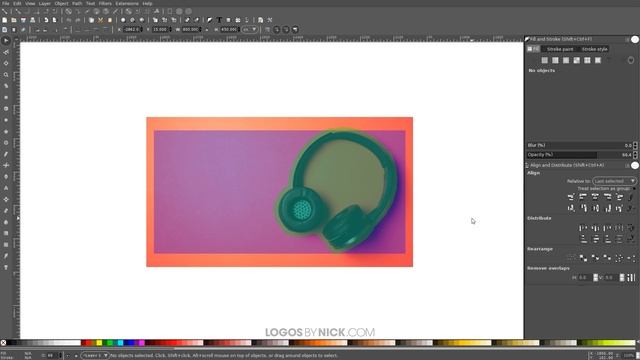The height and width of the screenshot is (360, 640).
Task: Select the Rectangle tool in toolbox
Action: click(6, 98)
